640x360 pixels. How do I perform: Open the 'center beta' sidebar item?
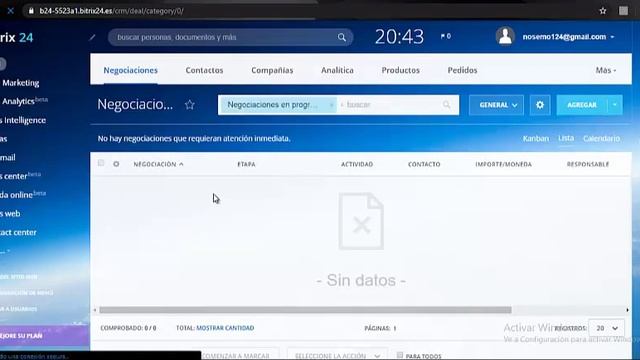point(20,176)
